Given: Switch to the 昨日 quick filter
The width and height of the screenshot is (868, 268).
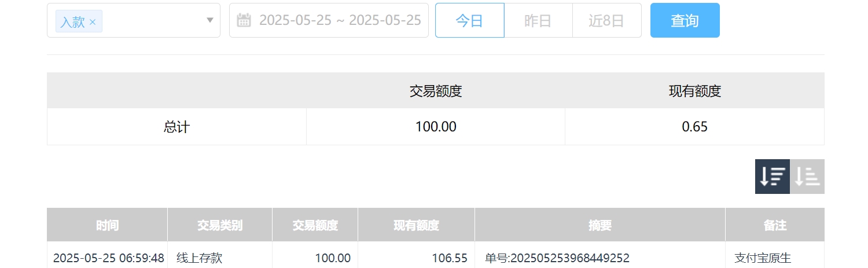Looking at the screenshot, I should pyautogui.click(x=538, y=21).
